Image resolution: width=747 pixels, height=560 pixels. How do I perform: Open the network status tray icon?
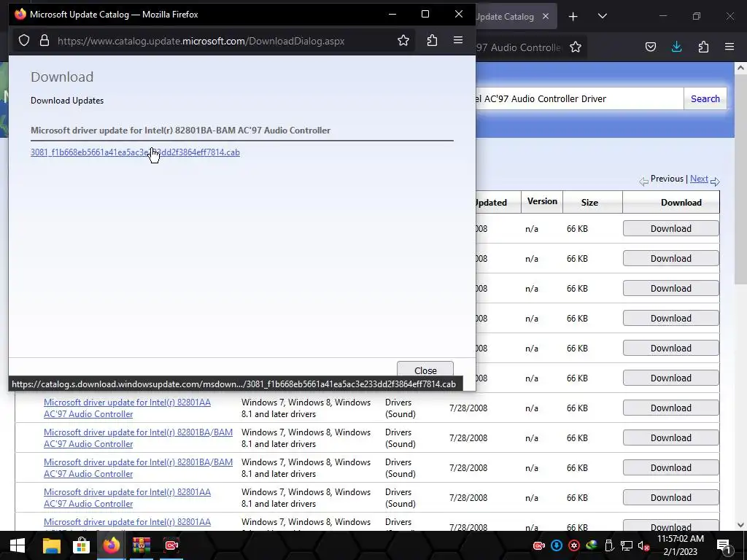[627, 545]
